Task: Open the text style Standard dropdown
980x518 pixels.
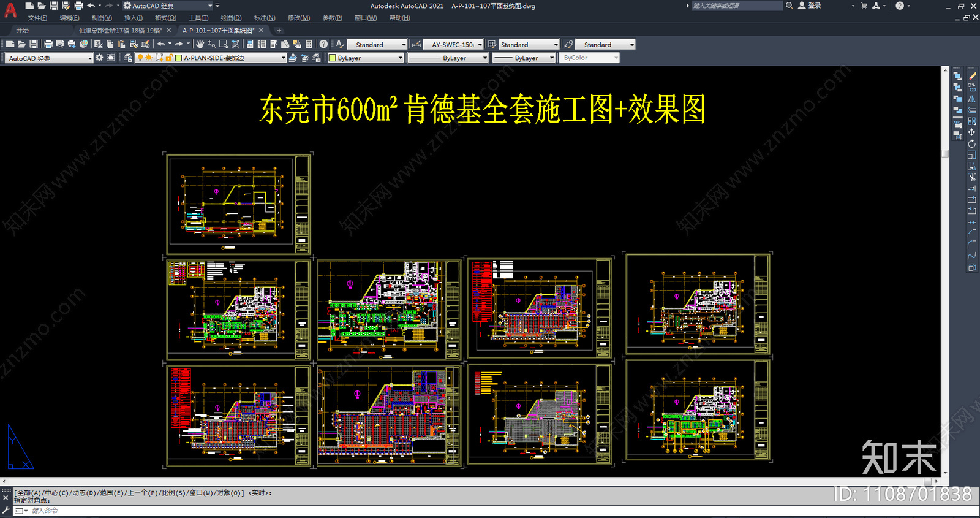Action: tap(403, 44)
